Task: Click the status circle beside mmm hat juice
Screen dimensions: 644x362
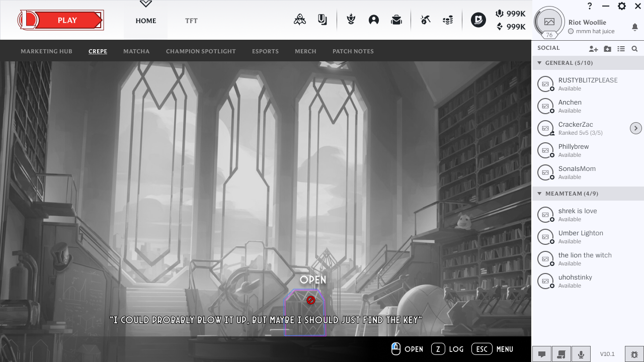Action: pos(571,31)
